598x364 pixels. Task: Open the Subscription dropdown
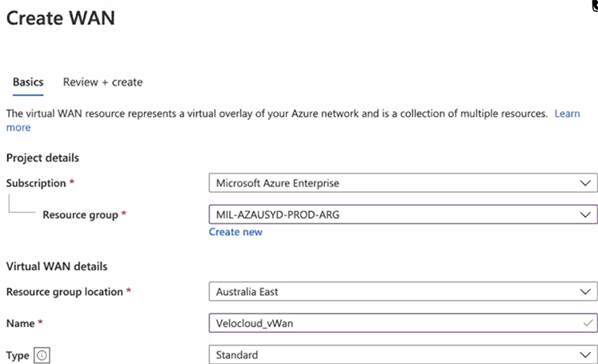(403, 183)
